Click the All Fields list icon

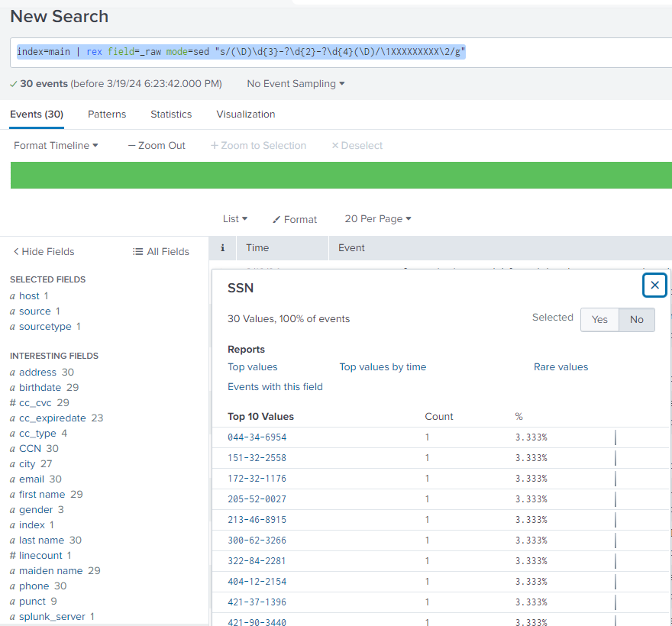click(x=137, y=251)
